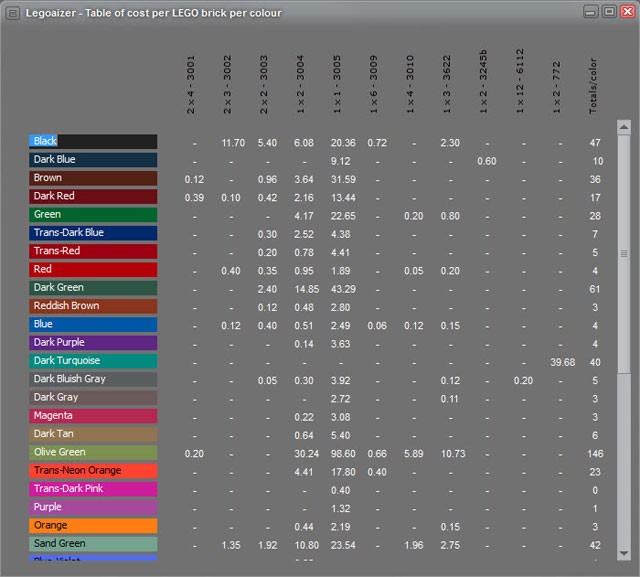Choose the Magenta color label
This screenshot has height=577, width=640.
(x=92, y=416)
